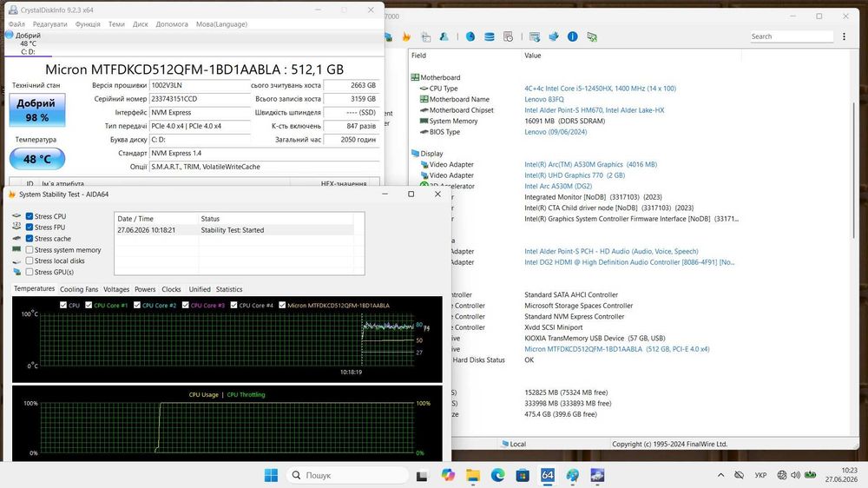
Task: Switch to the Voltages tab
Action: (116, 289)
